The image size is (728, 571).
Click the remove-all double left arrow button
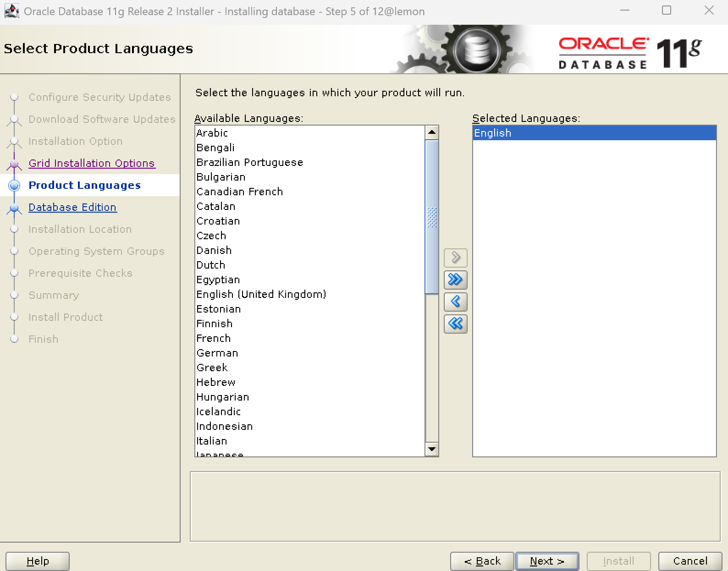[x=455, y=324]
